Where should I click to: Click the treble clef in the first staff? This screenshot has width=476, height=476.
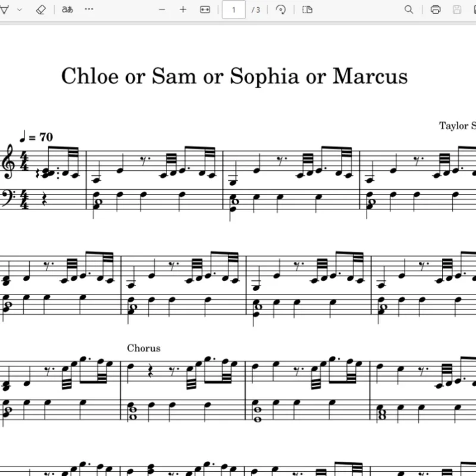[x=8, y=162]
